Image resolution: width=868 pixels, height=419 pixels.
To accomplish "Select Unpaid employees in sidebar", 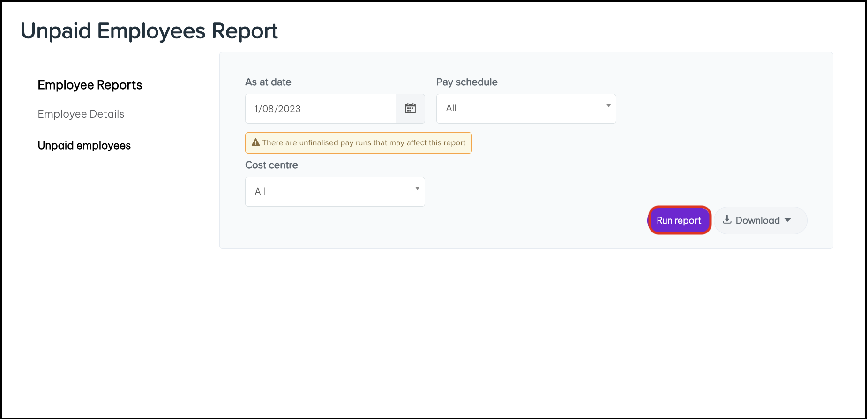I will click(x=84, y=145).
